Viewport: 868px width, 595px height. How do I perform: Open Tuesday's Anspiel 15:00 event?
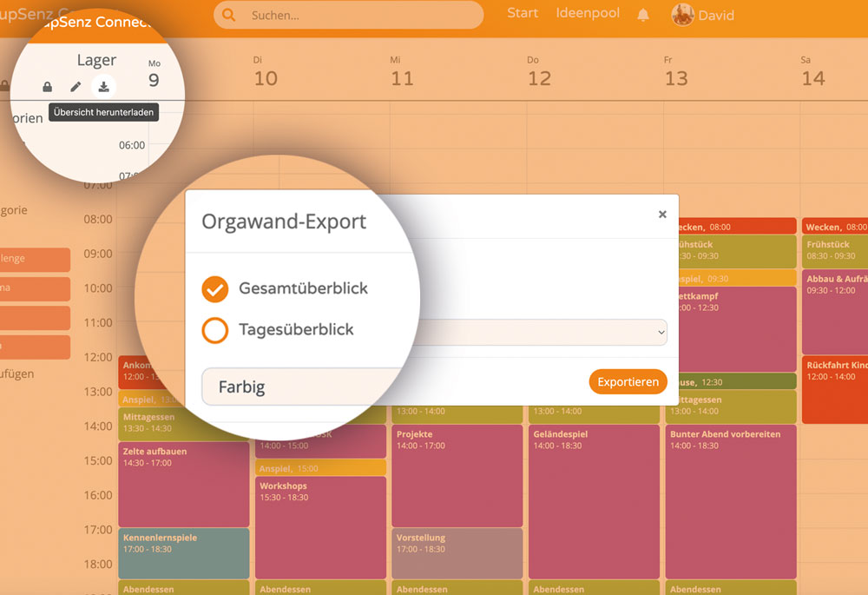click(320, 467)
